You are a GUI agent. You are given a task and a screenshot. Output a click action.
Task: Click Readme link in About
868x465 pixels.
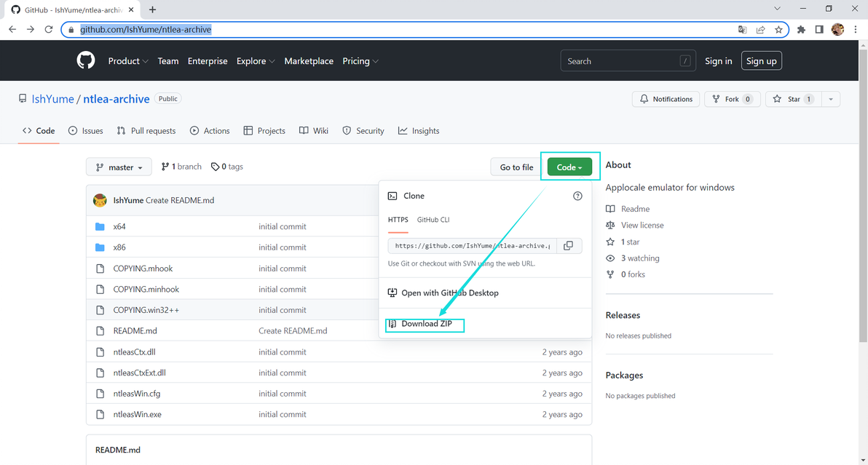click(635, 208)
